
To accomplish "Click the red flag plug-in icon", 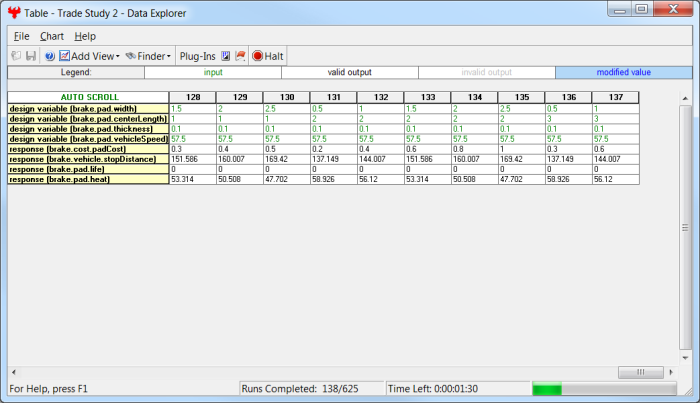I will tap(240, 56).
